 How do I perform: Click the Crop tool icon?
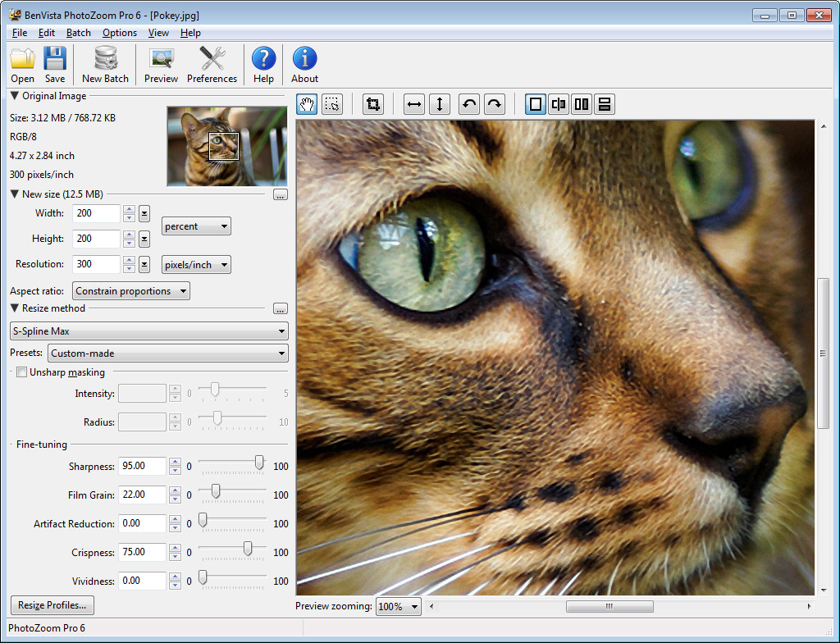pos(372,103)
